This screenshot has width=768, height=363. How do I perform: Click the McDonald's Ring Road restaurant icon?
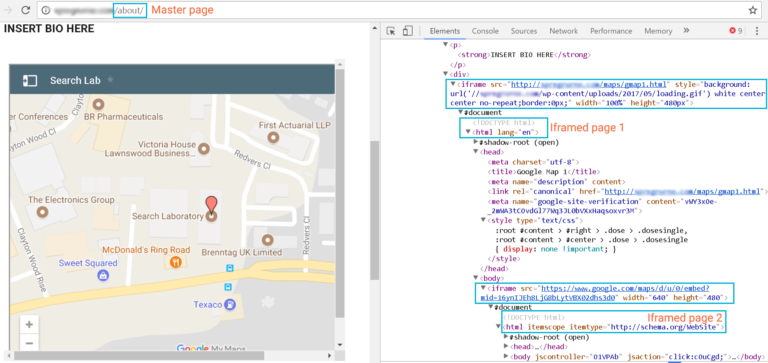tap(176, 263)
